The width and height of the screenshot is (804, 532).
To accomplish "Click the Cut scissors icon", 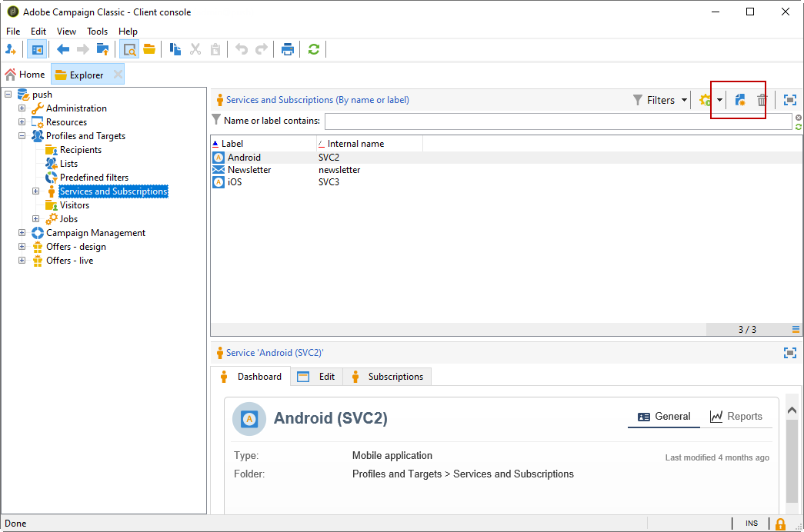I will [x=195, y=50].
